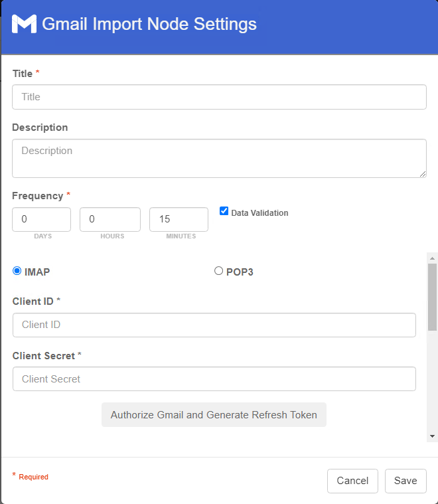Viewport: 438px width, 504px height.
Task: Click Authorize Gmail and Generate Refresh Token
Action: (214, 414)
